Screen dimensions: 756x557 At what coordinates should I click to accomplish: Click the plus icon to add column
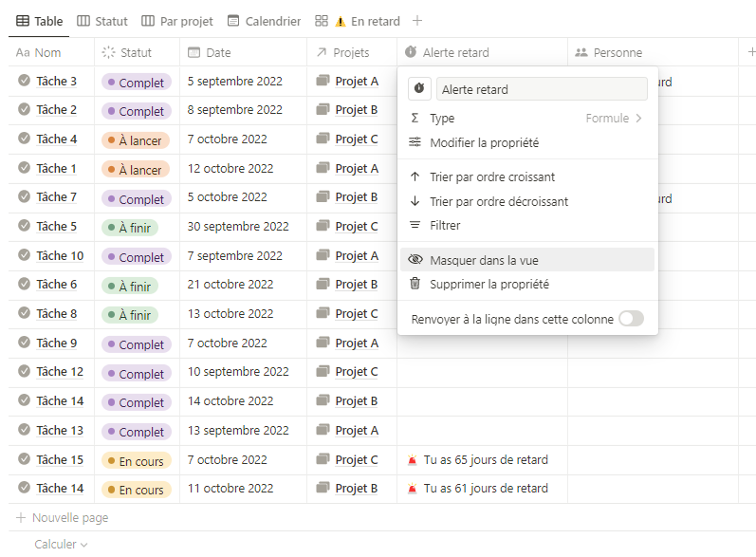point(748,52)
